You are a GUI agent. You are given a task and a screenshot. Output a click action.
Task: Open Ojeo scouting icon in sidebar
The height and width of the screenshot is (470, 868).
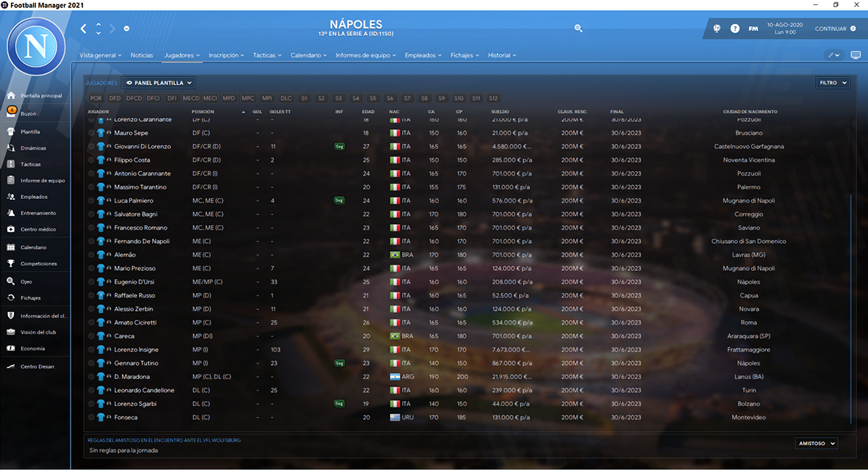pos(10,281)
